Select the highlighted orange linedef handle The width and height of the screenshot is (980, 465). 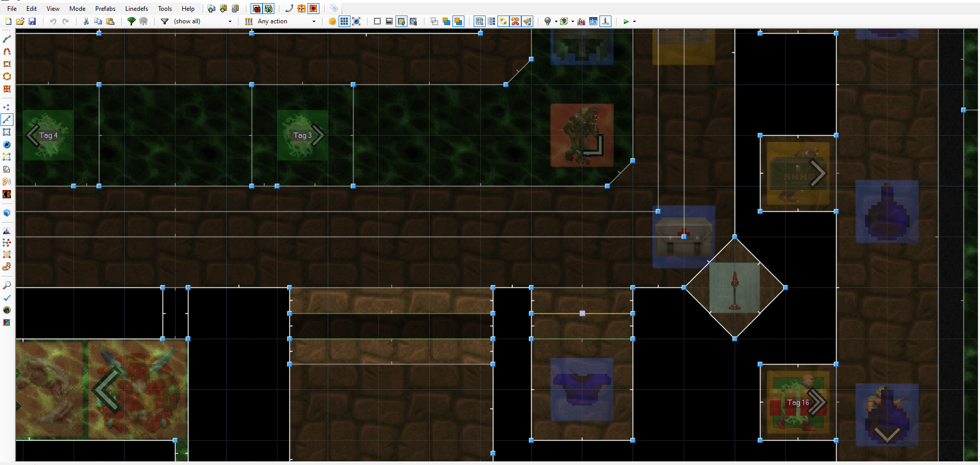click(582, 313)
